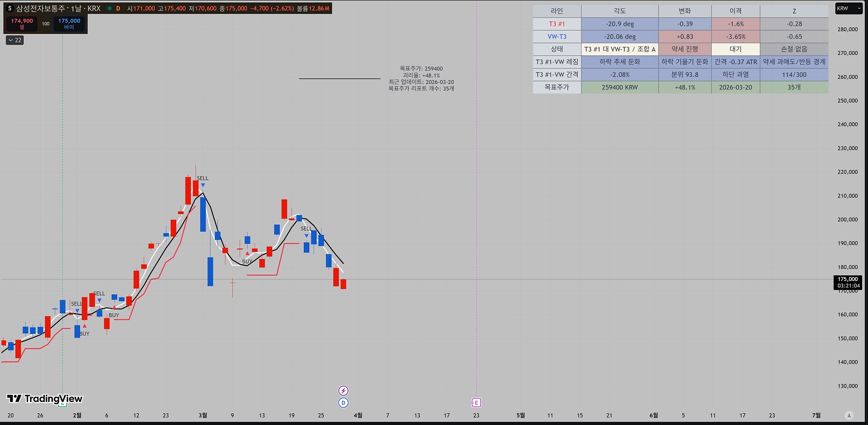Click the '-20.9 deg' angle cell

[x=620, y=24]
